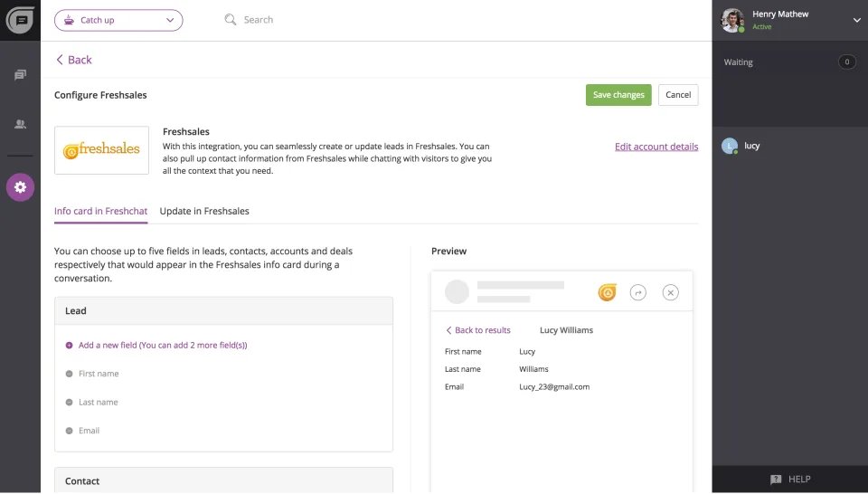Image resolution: width=868 pixels, height=494 pixels.
Task: Switch to Update in Freshsales tab
Action: click(204, 211)
